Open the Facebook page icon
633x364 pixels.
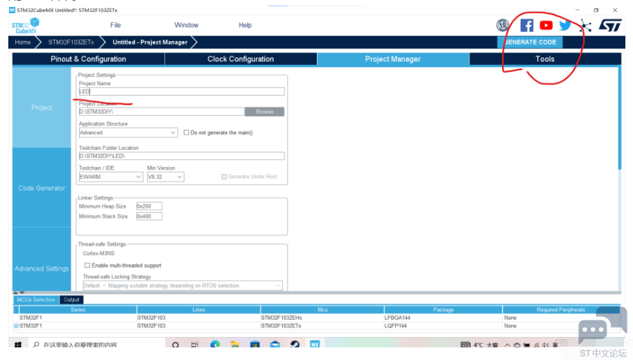tap(526, 26)
